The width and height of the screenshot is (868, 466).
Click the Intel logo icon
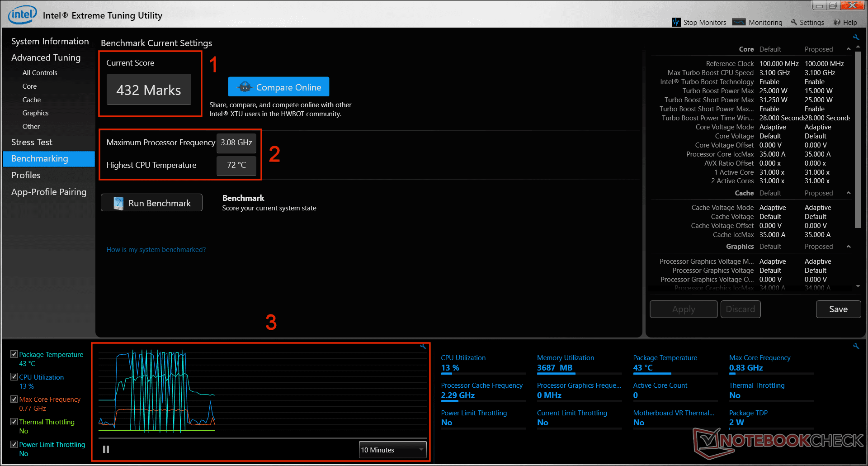22,15
